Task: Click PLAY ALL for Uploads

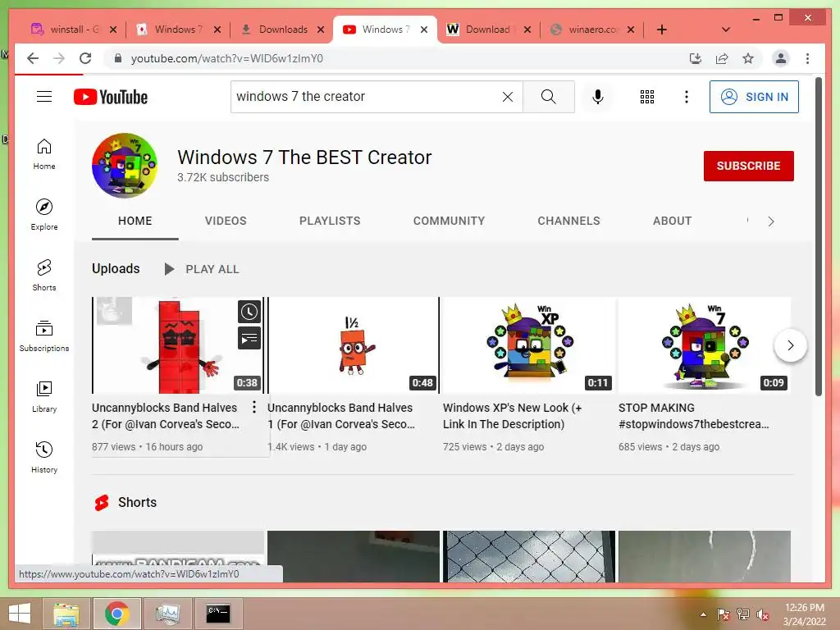Action: [x=202, y=269]
